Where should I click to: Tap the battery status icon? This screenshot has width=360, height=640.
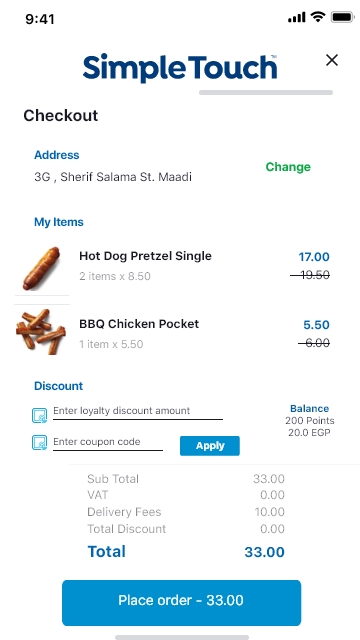coord(342,17)
